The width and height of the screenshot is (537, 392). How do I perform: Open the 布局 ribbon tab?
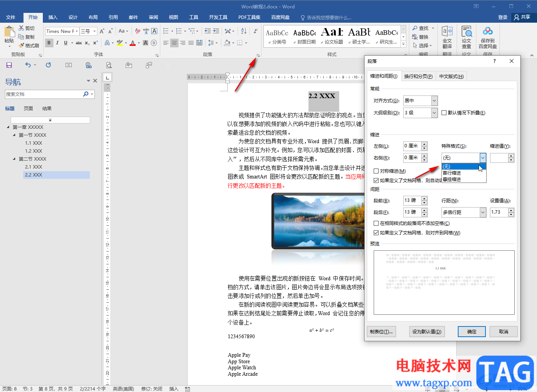tap(93, 17)
